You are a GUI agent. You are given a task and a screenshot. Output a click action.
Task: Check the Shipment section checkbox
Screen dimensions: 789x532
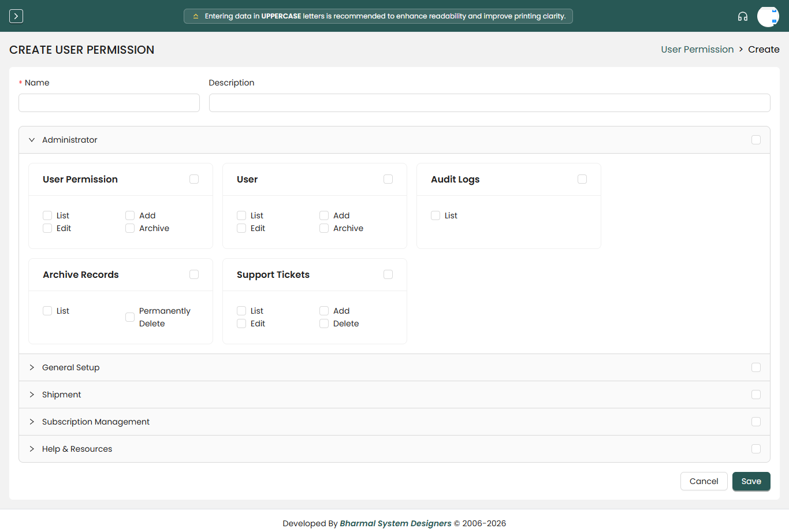756,395
